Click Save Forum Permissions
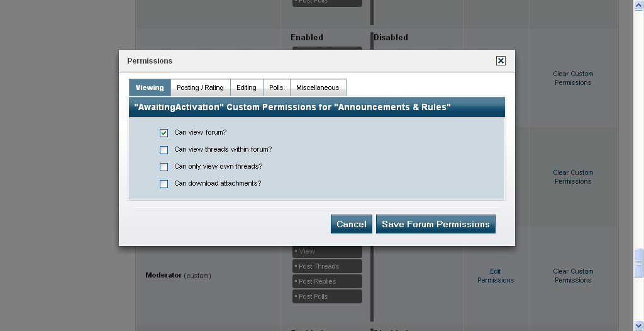The image size is (644, 331). [x=435, y=224]
